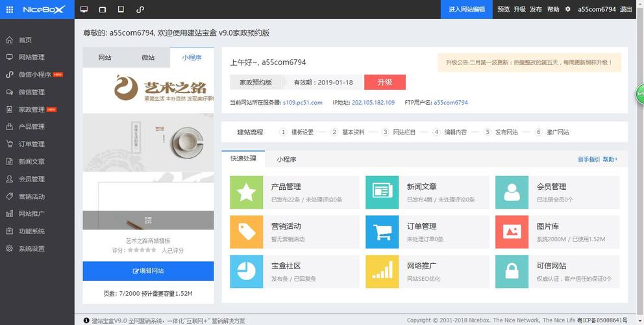Screen dimensions: 644x325
Task: Click the 系统设置 gear icon in sidebar
Action: [x=10, y=248]
